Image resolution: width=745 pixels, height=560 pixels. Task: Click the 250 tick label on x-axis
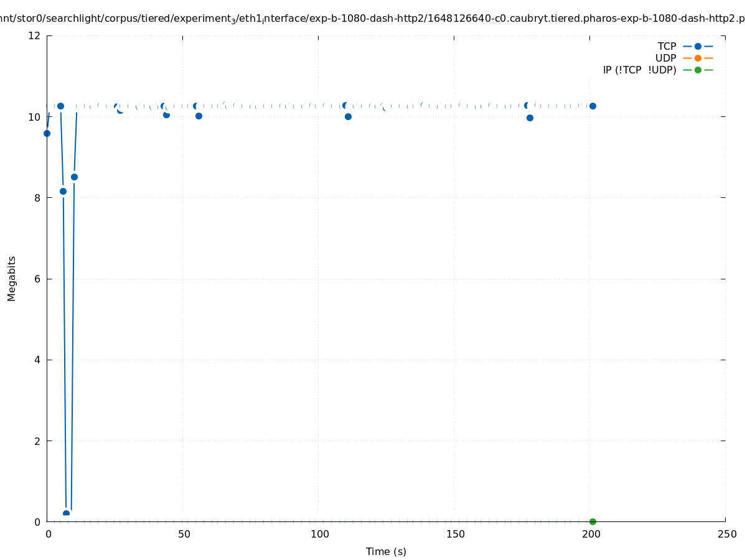coord(726,534)
